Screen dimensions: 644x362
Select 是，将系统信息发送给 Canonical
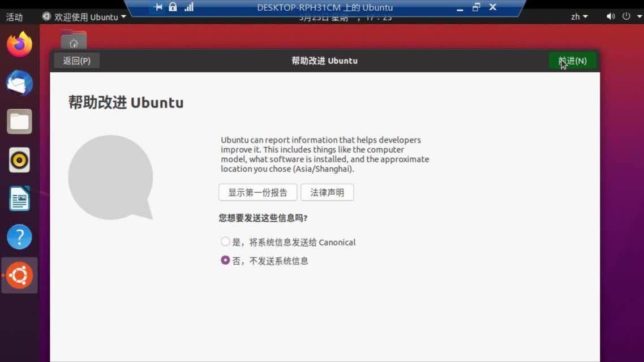click(225, 242)
